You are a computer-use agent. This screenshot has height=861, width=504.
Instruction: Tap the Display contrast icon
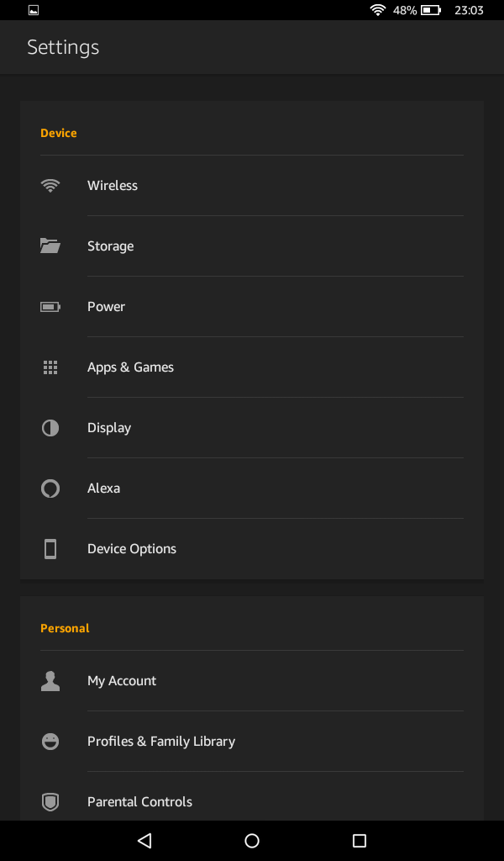(x=50, y=428)
